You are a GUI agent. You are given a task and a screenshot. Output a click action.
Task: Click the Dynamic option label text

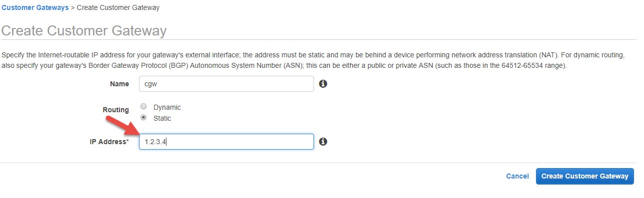point(167,107)
